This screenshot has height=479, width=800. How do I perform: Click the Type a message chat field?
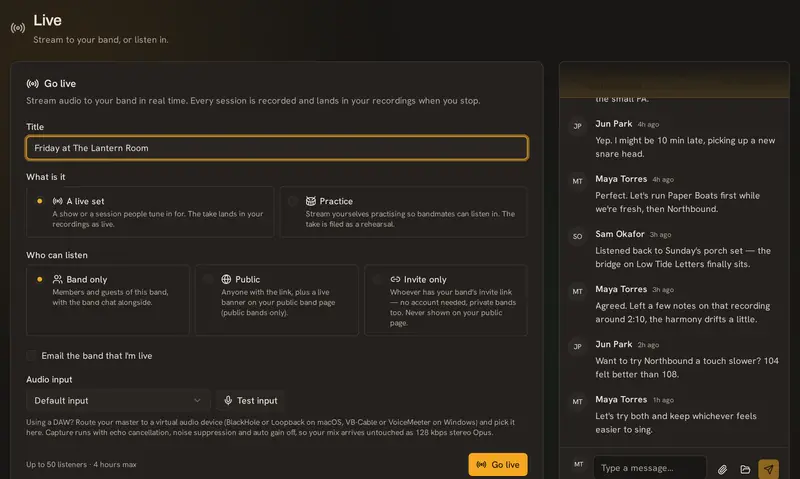pyautogui.click(x=649, y=468)
